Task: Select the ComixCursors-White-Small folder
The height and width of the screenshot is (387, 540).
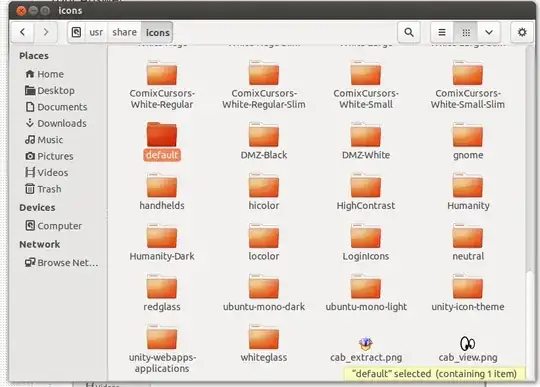Action: pyautogui.click(x=366, y=85)
